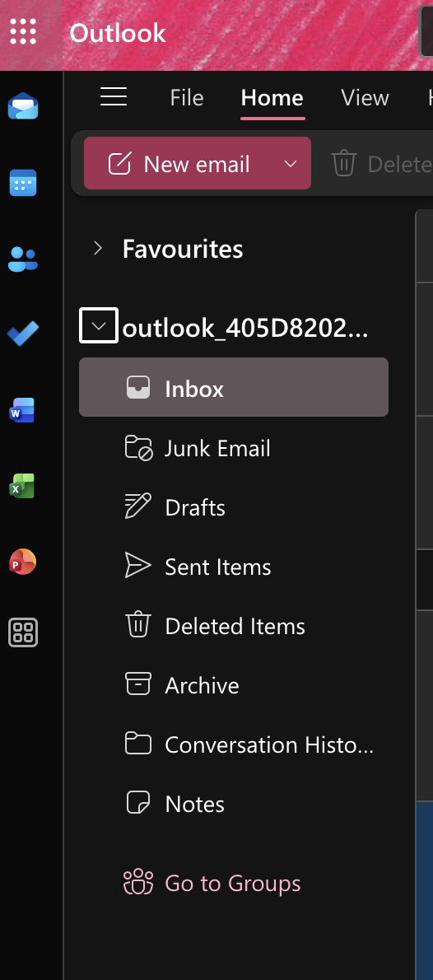Click the New email button label
This screenshot has height=980, width=433.
(197, 165)
